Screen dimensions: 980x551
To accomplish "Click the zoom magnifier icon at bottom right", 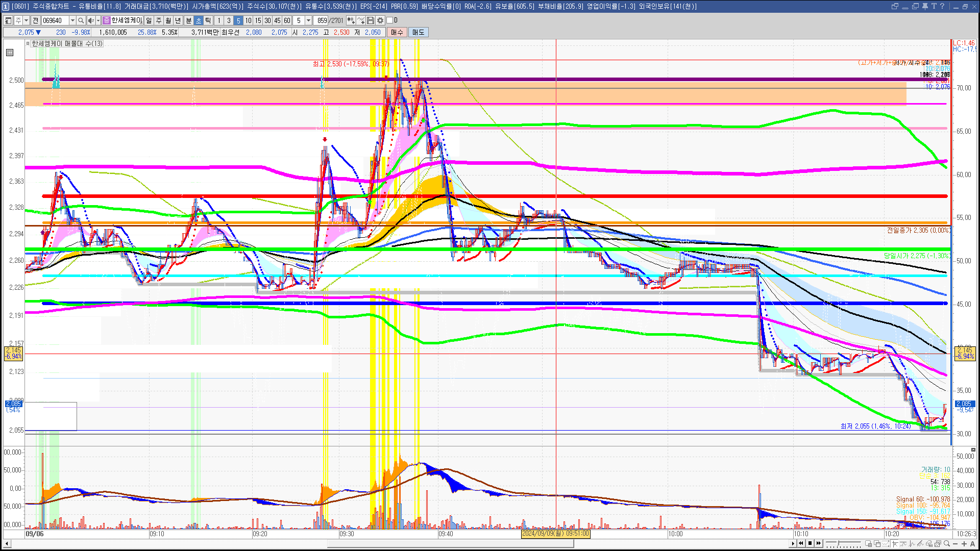I will (947, 544).
